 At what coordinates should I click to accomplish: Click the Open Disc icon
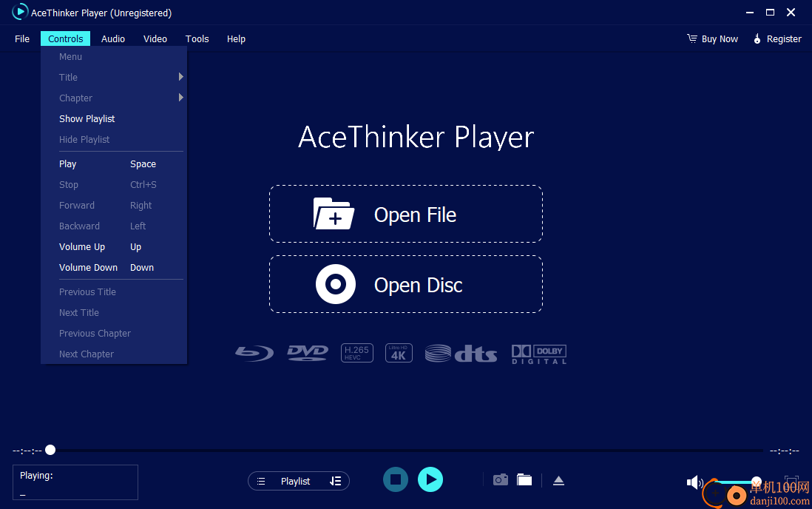point(336,284)
